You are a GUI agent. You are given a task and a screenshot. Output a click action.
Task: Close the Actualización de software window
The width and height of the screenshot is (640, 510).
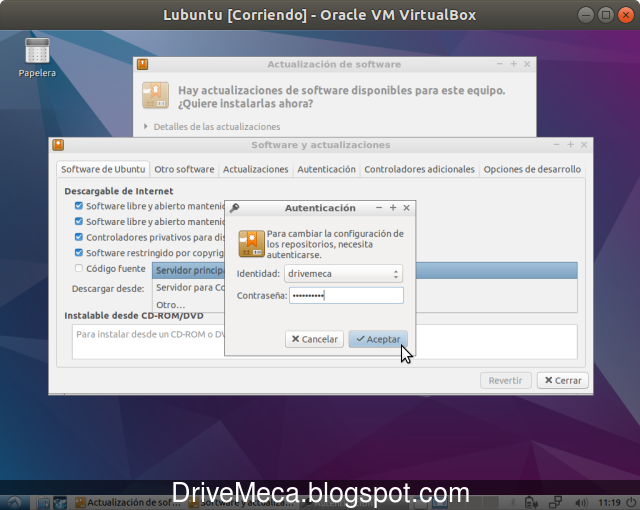pos(527,64)
